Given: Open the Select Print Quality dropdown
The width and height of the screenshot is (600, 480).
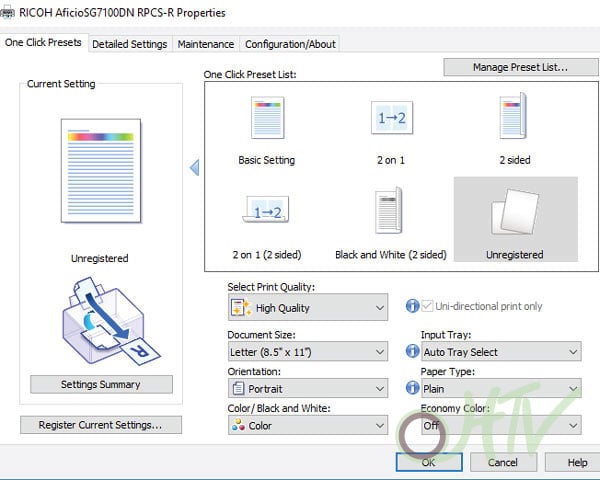Looking at the screenshot, I should pos(308,307).
